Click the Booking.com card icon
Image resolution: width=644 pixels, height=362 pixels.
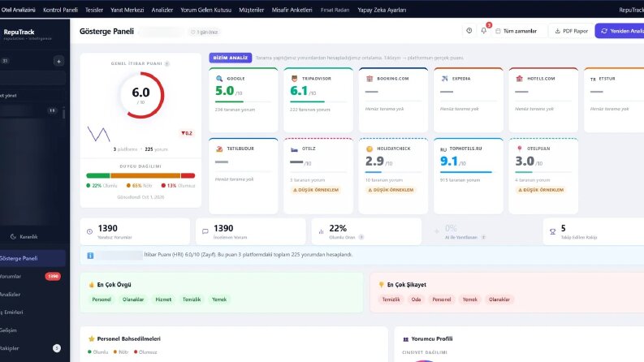click(370, 79)
